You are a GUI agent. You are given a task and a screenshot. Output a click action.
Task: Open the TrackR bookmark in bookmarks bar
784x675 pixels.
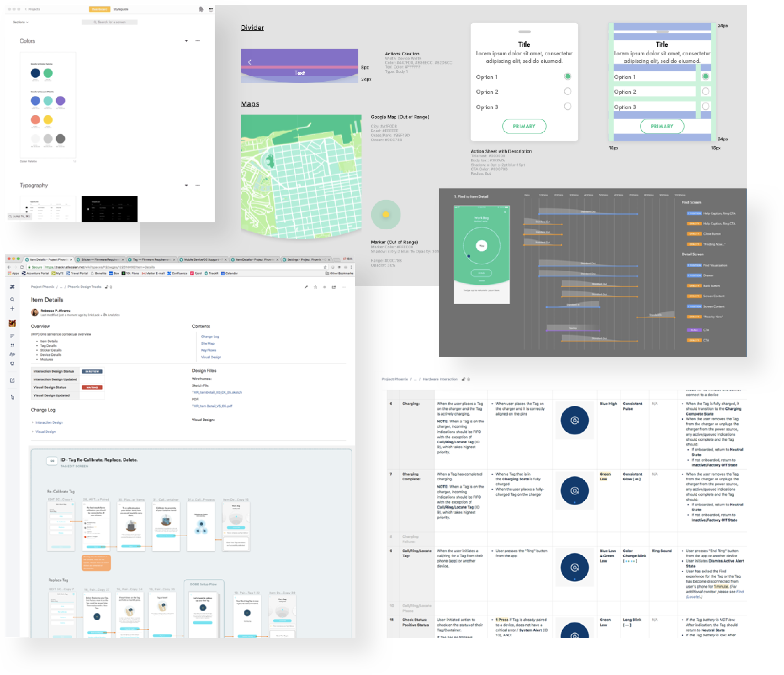[211, 273]
